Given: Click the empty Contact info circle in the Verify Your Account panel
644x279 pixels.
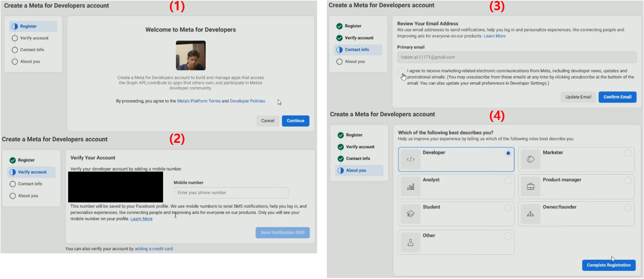Looking at the screenshot, I should 13,184.
